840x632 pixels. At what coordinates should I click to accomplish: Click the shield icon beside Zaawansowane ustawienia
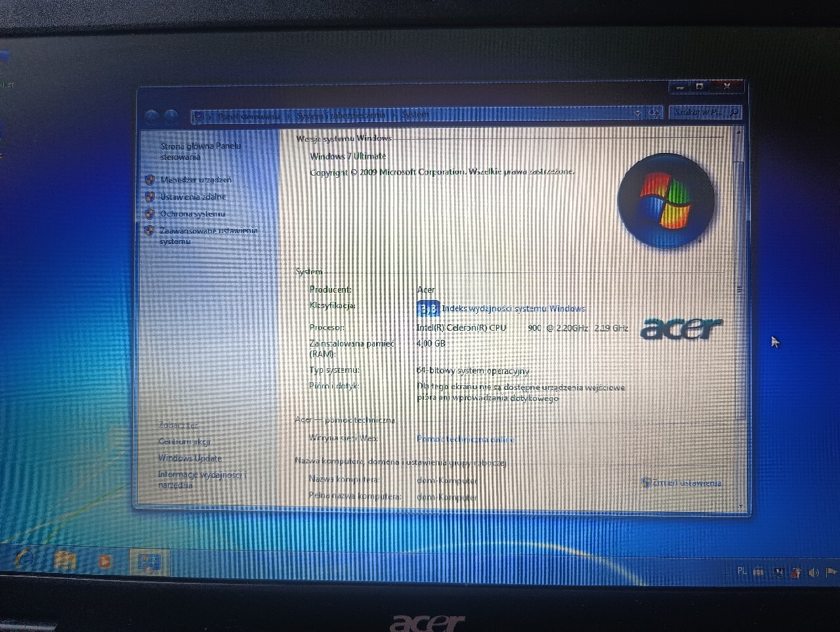[150, 230]
